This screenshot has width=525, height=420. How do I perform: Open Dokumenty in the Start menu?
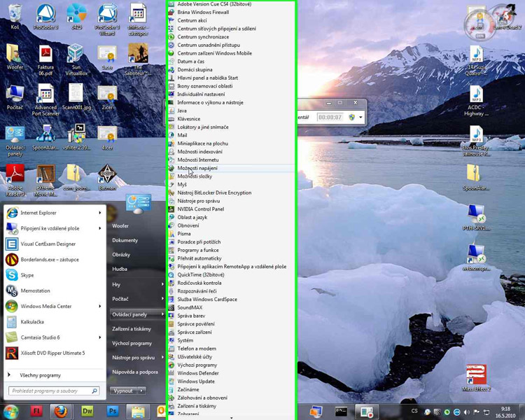[x=125, y=240]
